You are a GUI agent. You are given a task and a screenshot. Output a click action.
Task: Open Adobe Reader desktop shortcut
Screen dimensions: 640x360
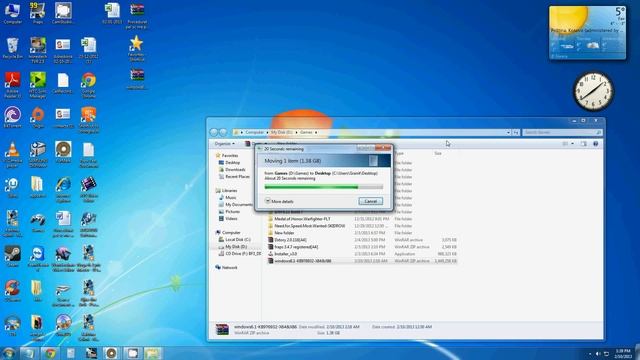point(13,85)
